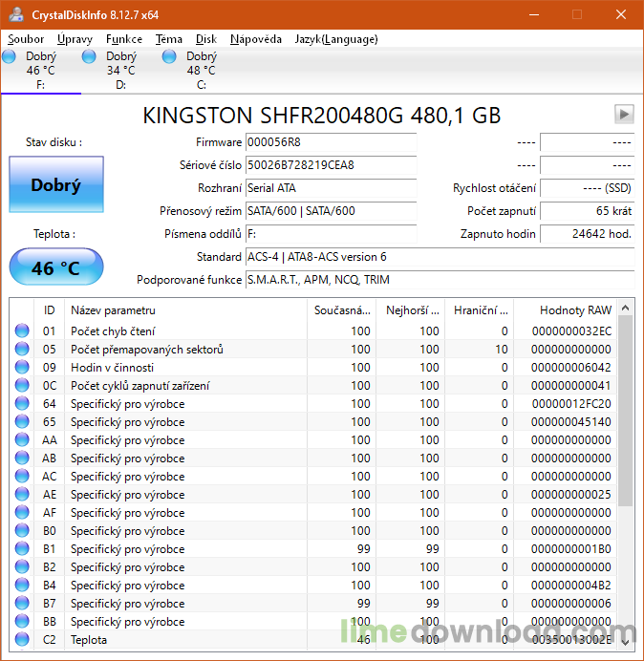Screen dimensions: 644x661
Task: Open the Disk menu
Action: click(205, 39)
